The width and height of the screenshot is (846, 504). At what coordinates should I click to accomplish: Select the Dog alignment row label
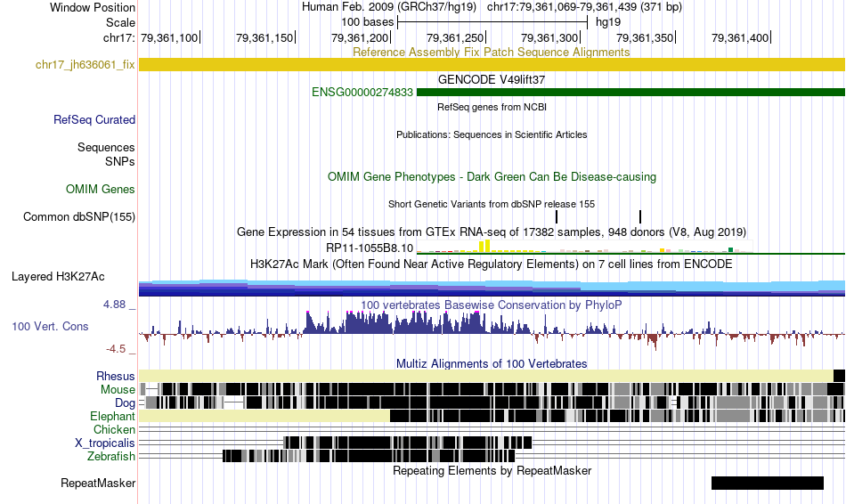126,402
